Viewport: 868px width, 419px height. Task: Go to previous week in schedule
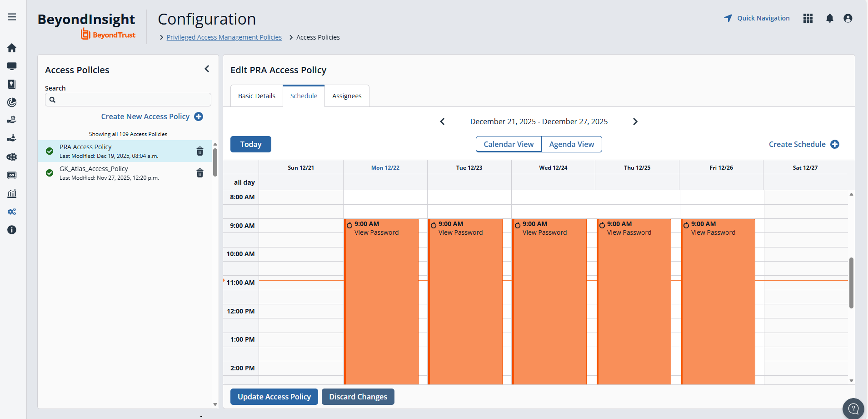pyautogui.click(x=442, y=121)
